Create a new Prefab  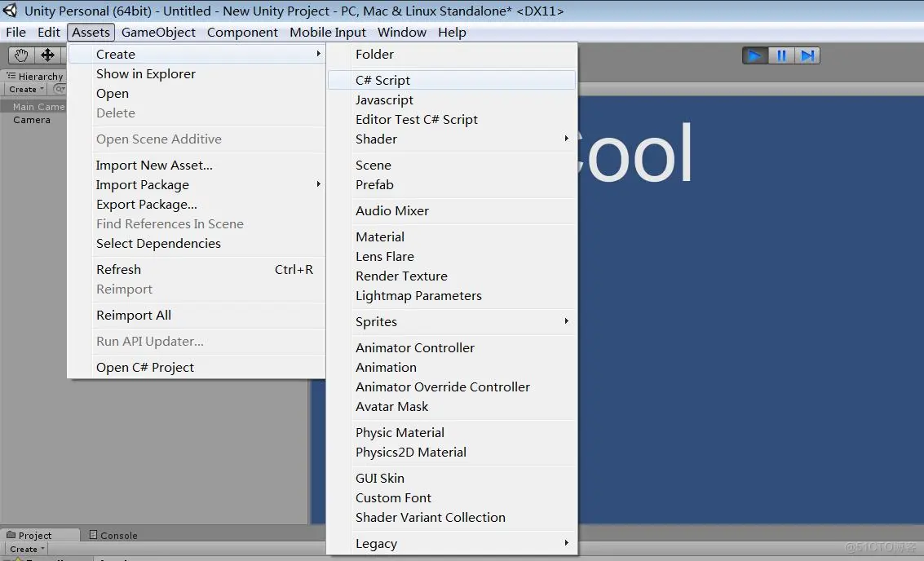tap(451, 184)
